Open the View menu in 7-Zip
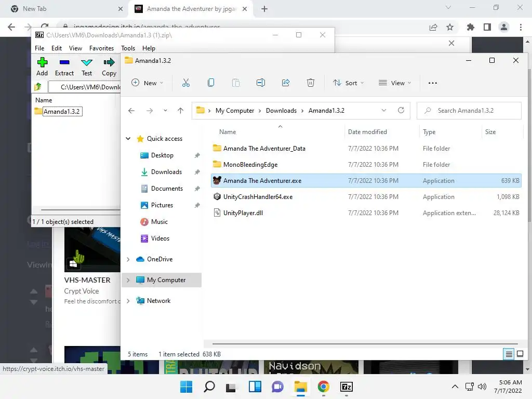This screenshot has width=532, height=399. click(x=75, y=48)
